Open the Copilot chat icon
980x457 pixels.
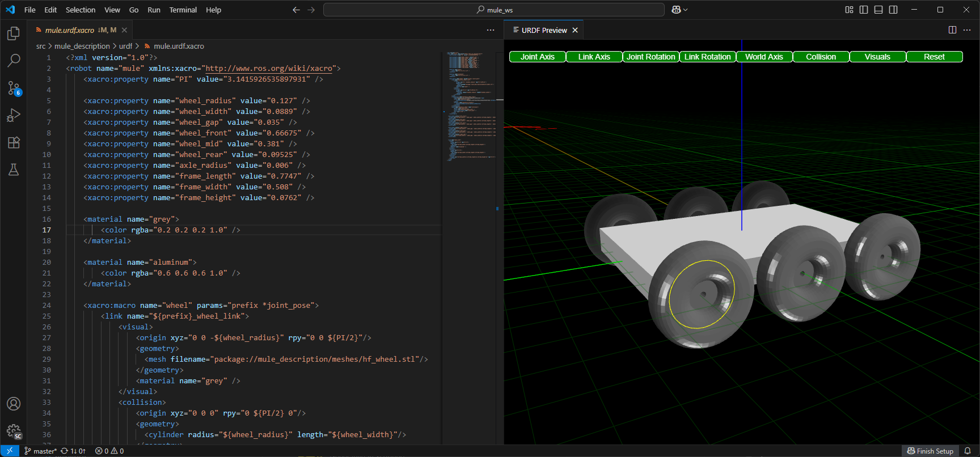676,10
